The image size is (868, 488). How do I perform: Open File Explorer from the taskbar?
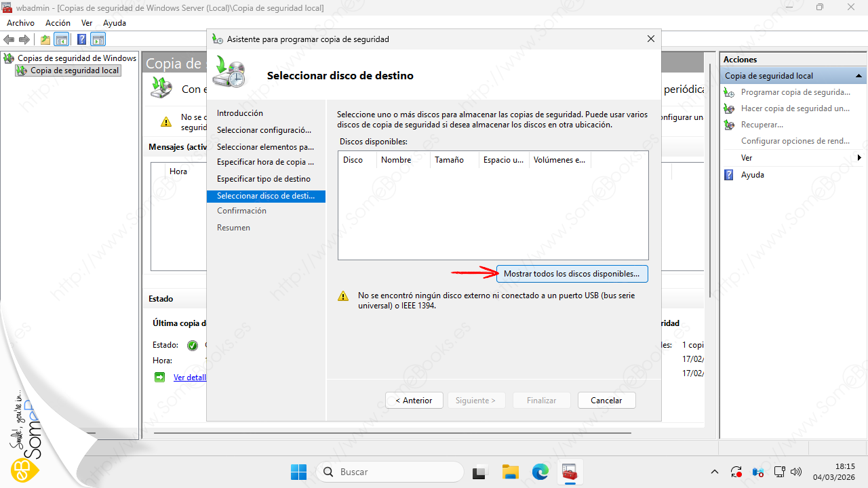[510, 472]
